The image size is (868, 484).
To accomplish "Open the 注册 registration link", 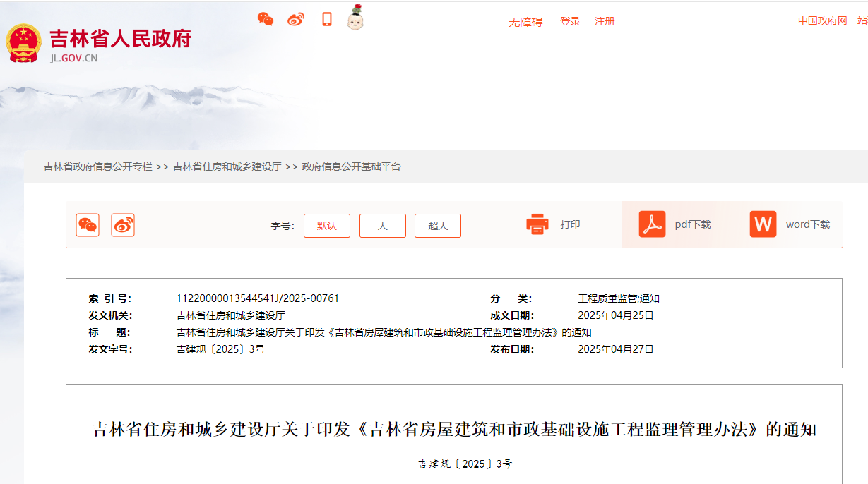I will (x=605, y=21).
